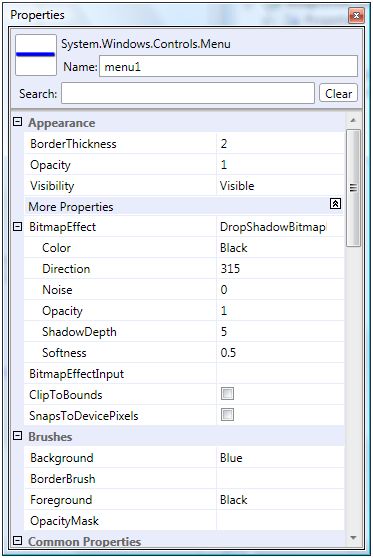373x558 pixels.
Task: Click the More Properties header row
Action: tap(184, 206)
